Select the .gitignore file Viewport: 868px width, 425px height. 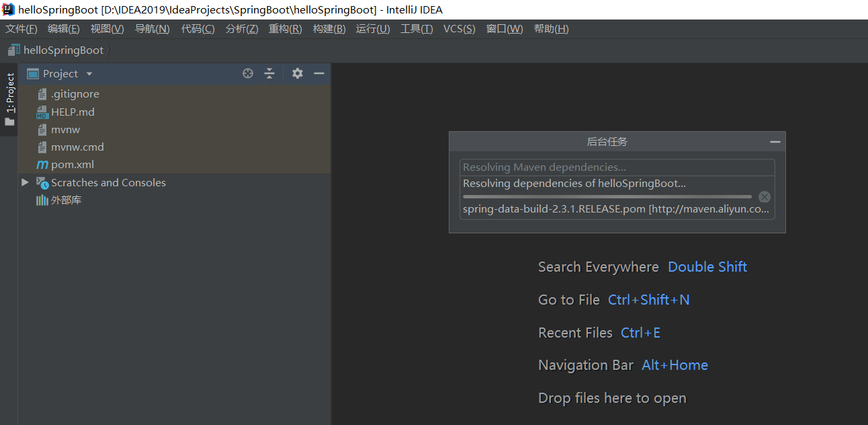click(75, 95)
